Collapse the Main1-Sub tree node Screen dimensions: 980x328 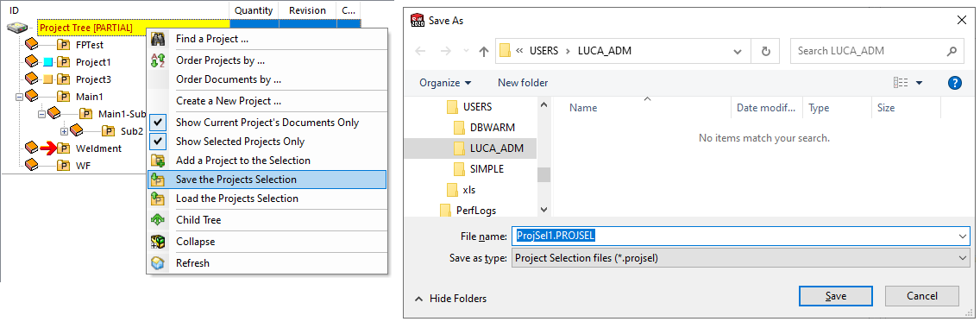[41, 114]
